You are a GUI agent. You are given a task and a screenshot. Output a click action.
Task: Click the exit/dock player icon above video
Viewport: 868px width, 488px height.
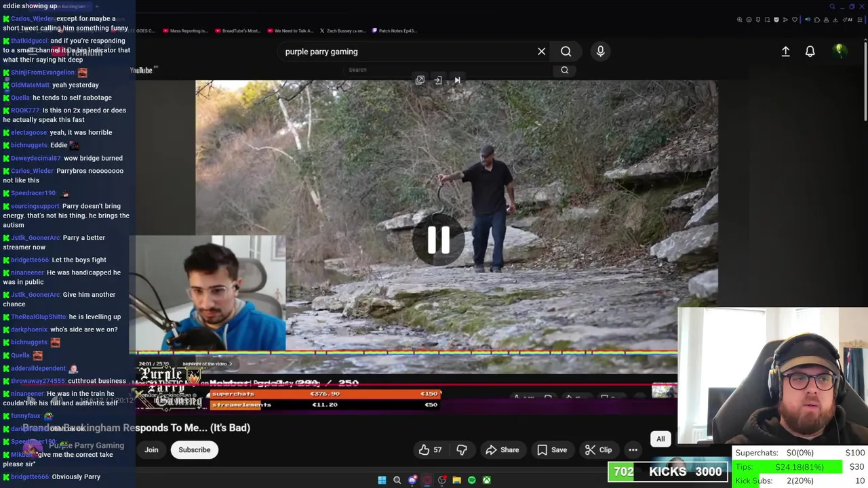click(x=438, y=81)
